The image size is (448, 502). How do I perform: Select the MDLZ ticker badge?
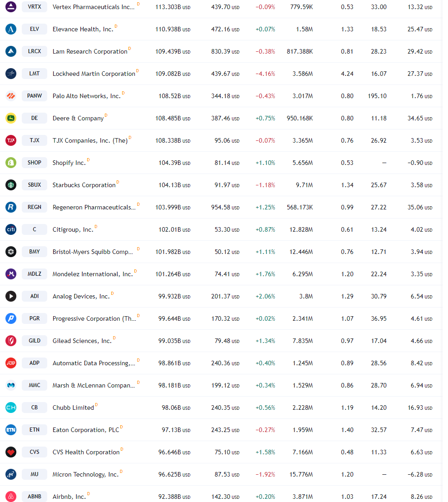click(34, 274)
